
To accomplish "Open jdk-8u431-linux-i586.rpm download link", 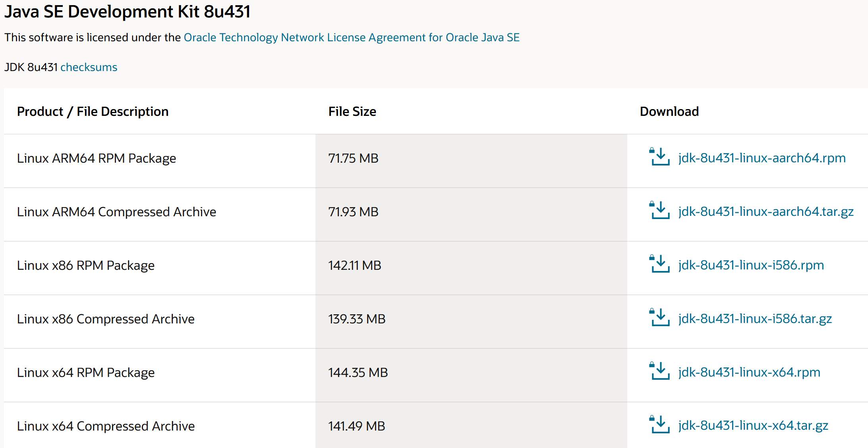I will point(751,265).
